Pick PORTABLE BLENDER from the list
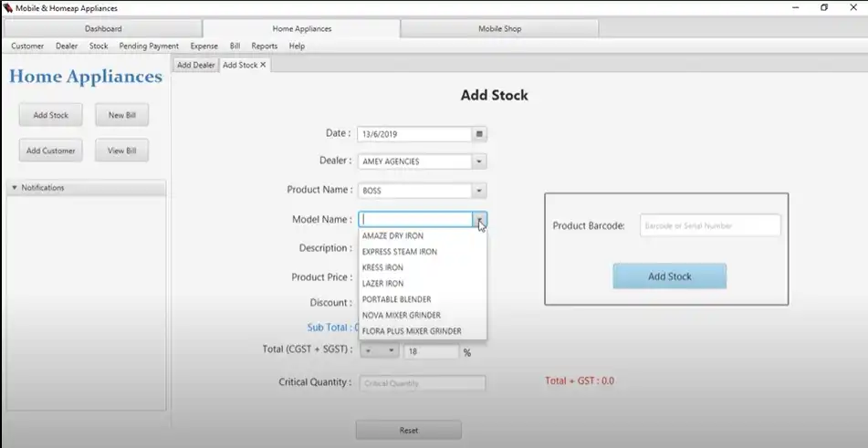Image resolution: width=868 pixels, height=448 pixels. [x=396, y=299]
